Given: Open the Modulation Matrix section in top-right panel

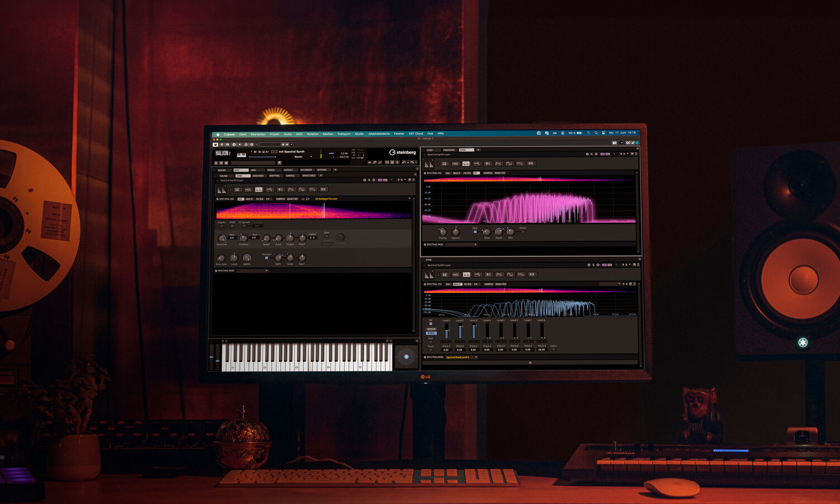Looking at the screenshot, I should [531, 164].
